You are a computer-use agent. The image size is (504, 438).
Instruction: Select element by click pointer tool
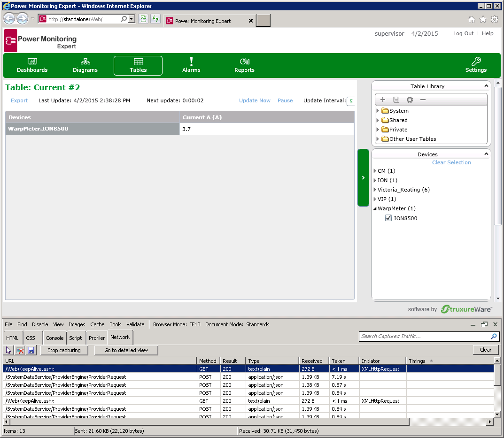coord(8,350)
